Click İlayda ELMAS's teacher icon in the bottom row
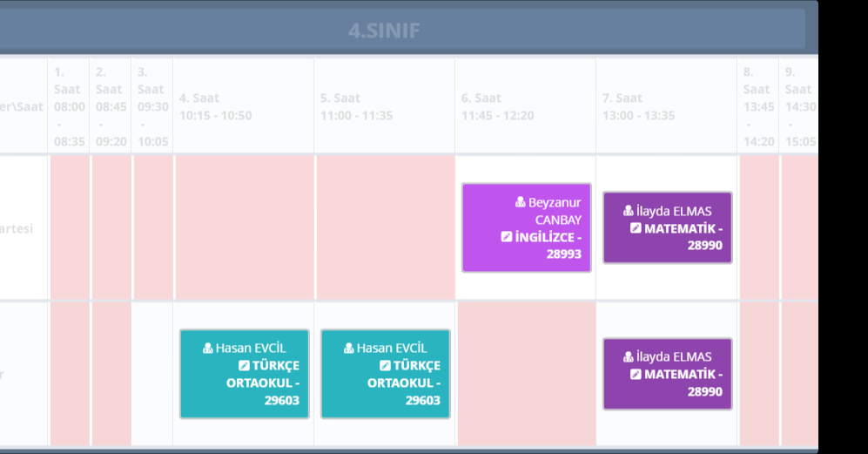868x454 pixels. 629,356
